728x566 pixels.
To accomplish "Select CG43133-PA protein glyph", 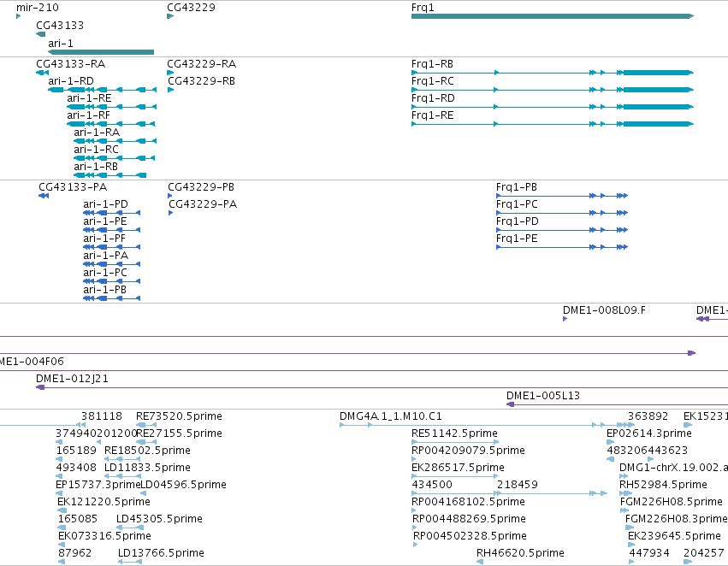I will pyautogui.click(x=44, y=196).
